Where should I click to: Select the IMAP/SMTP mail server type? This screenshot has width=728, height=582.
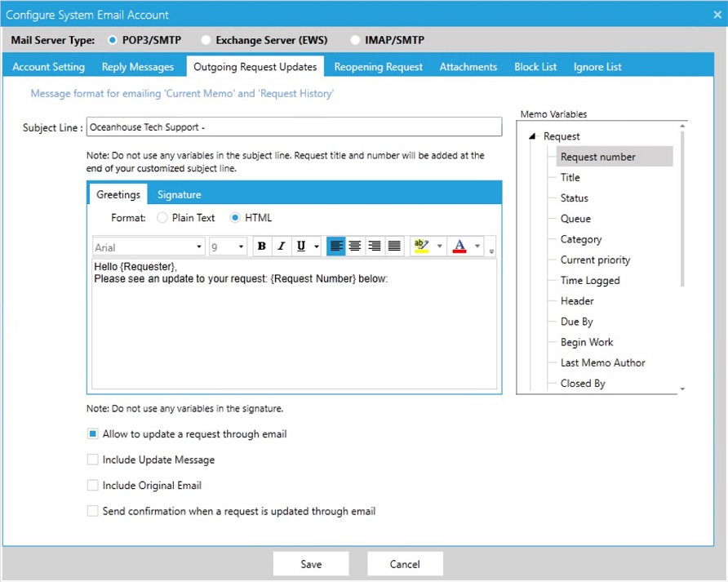pyautogui.click(x=355, y=38)
